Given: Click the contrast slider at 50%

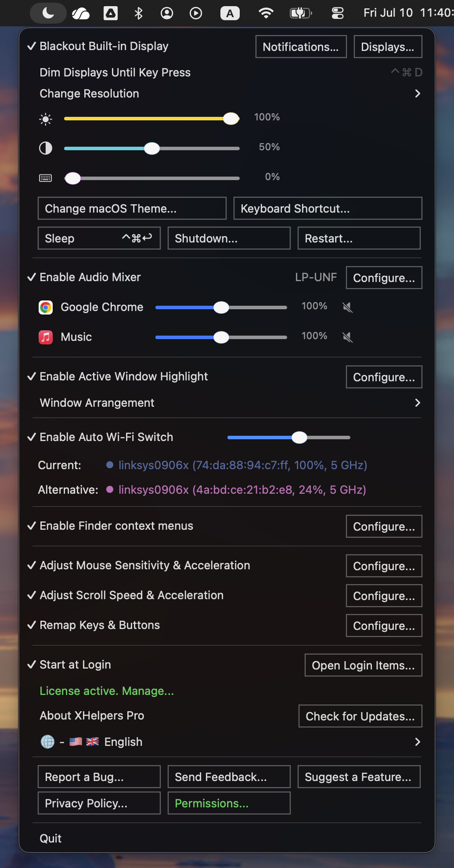Looking at the screenshot, I should point(152,148).
